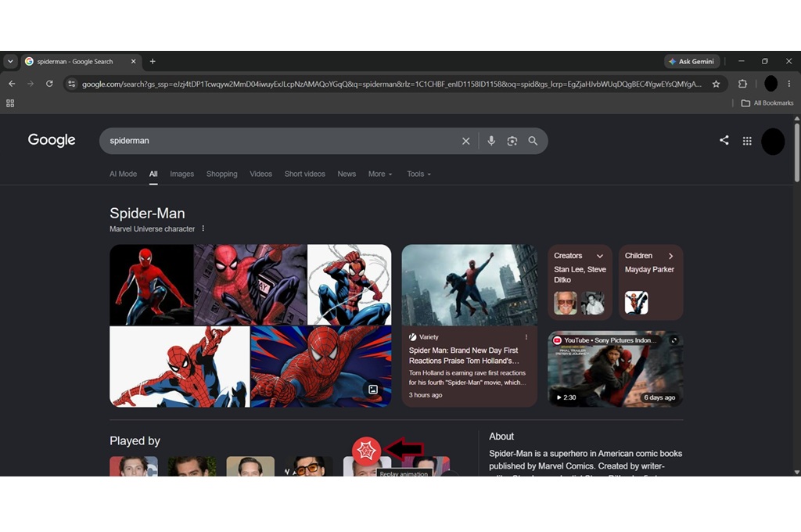Open Variety article options menu
This screenshot has width=801, height=532.
point(526,336)
